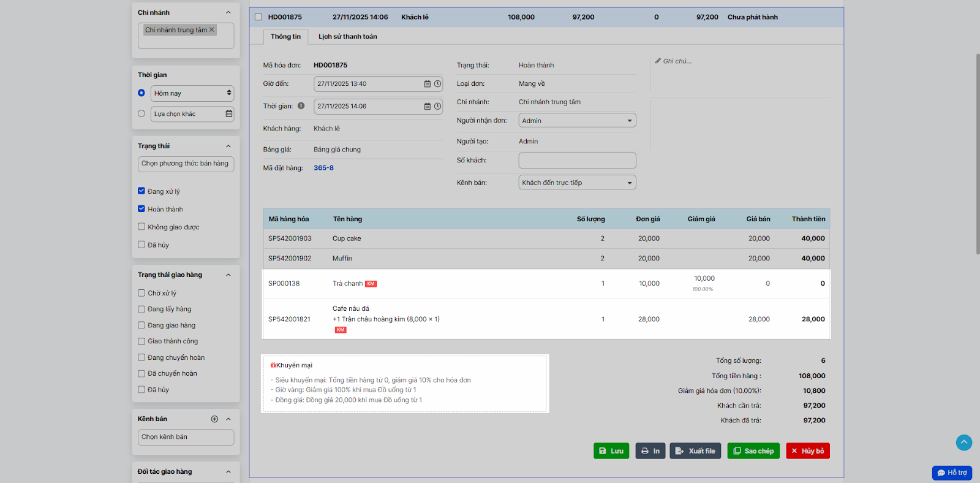Click plus icon in Kênh bán panel
Screen dimensions: 980x483
point(214,419)
